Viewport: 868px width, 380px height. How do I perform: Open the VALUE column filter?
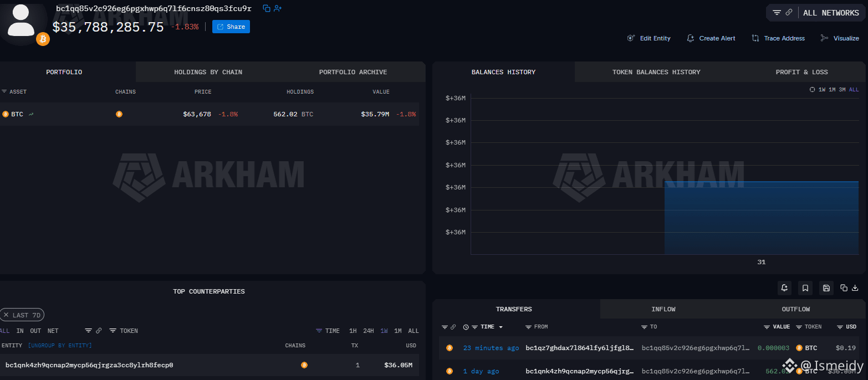[x=777, y=327]
